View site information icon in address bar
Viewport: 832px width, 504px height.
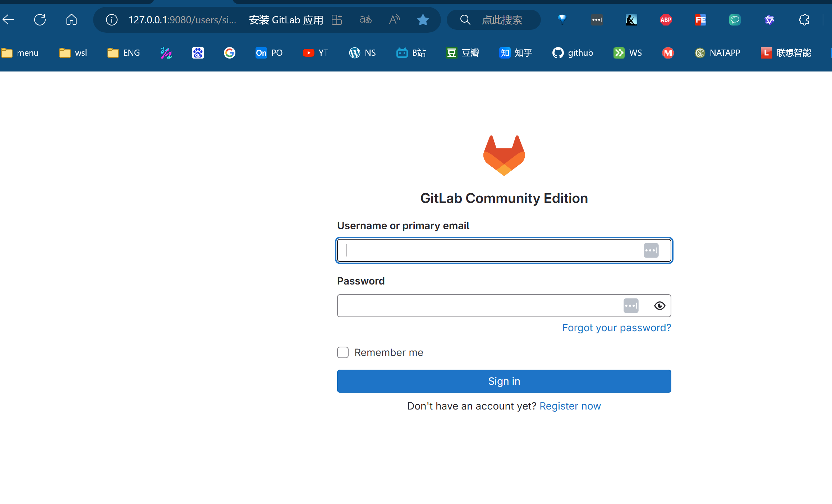pyautogui.click(x=112, y=20)
